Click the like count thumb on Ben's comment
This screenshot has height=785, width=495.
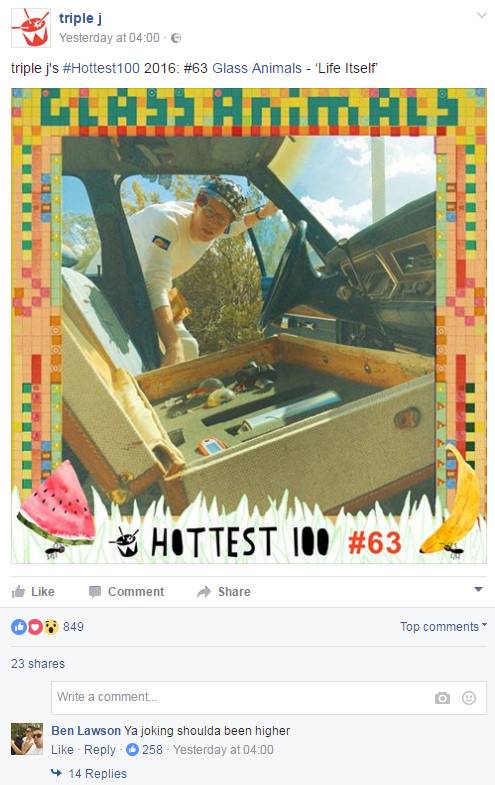point(132,749)
